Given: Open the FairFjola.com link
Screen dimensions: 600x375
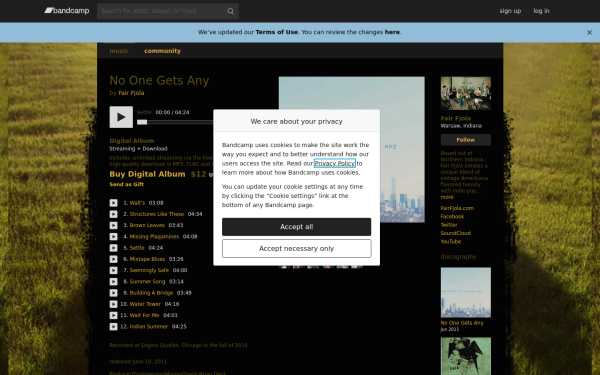Looking at the screenshot, I should (x=457, y=208).
